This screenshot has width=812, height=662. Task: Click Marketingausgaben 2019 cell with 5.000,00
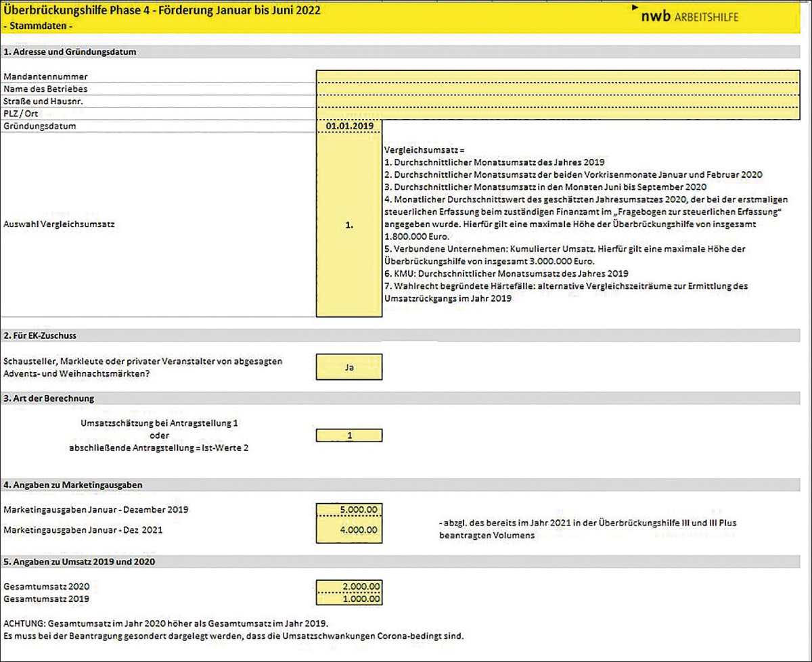pos(348,510)
